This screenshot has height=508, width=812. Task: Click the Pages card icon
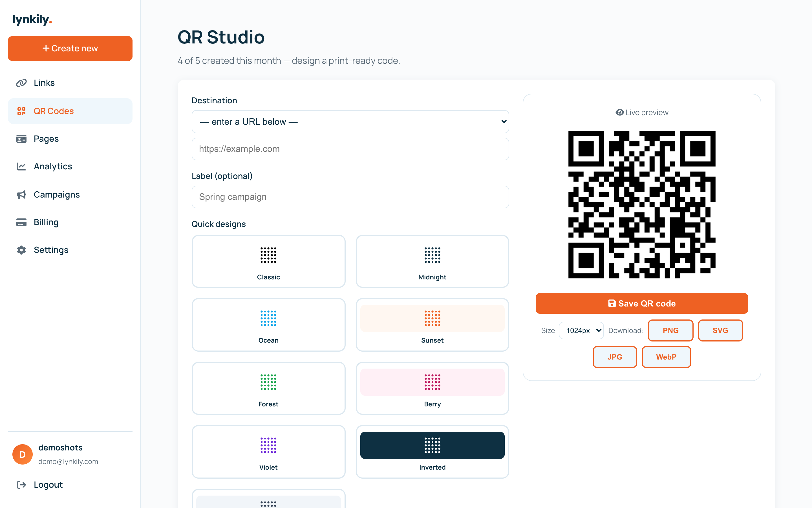pyautogui.click(x=21, y=139)
